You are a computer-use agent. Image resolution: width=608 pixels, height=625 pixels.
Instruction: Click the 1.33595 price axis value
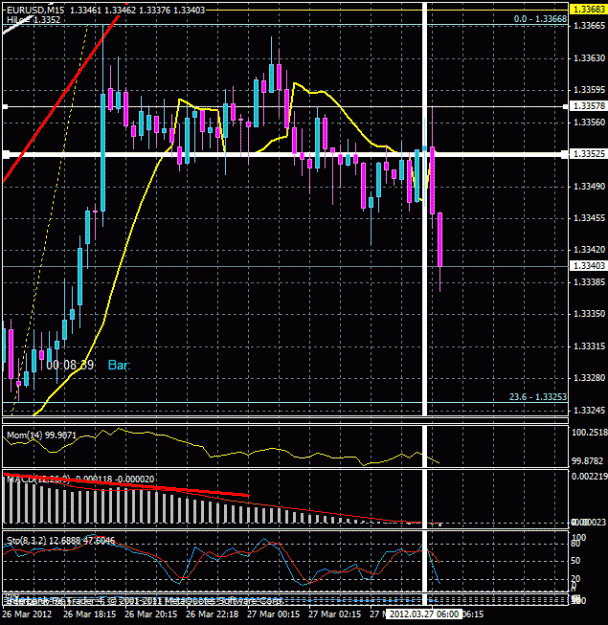click(x=589, y=90)
